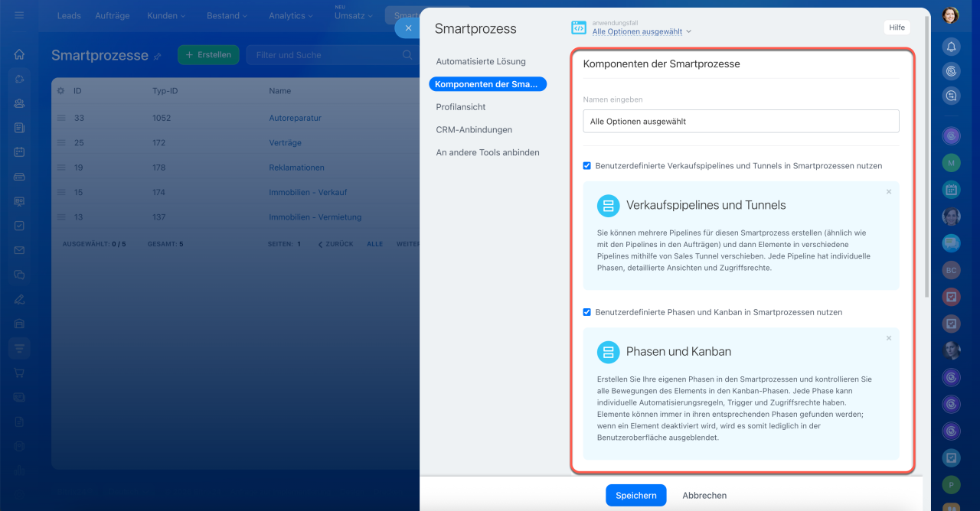This screenshot has width=980, height=511.
Task: Click the user profile avatar
Action: coord(951,15)
